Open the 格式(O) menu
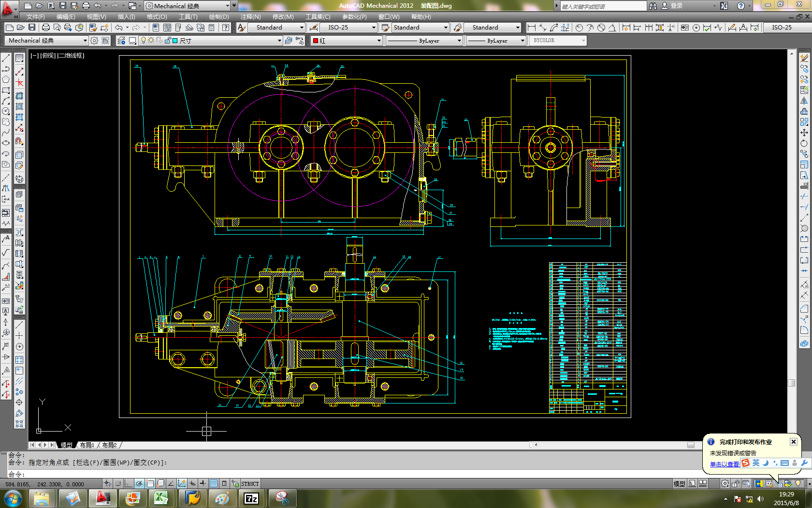Screen dimensions: 812x508 point(157,17)
